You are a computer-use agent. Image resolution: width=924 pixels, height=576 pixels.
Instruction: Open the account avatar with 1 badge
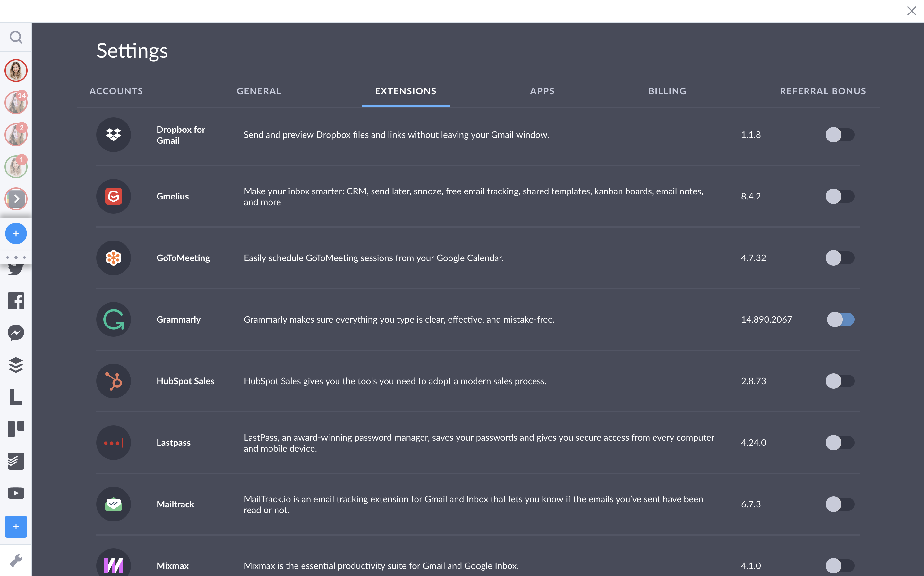click(16, 166)
